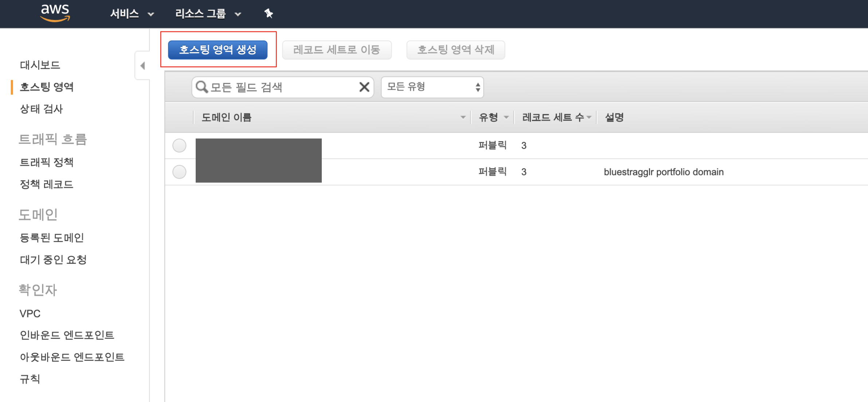This screenshot has height=402, width=868.
Task: Clear the search field using the X icon
Action: pyautogui.click(x=363, y=87)
